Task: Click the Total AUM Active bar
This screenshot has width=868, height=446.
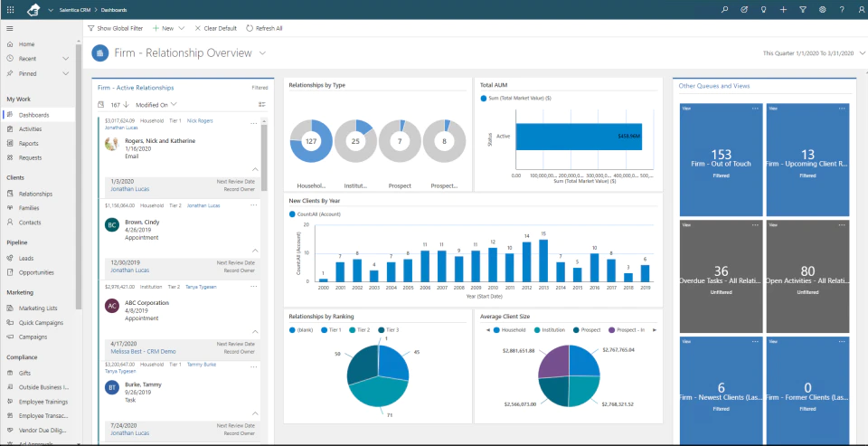Action: click(x=579, y=137)
